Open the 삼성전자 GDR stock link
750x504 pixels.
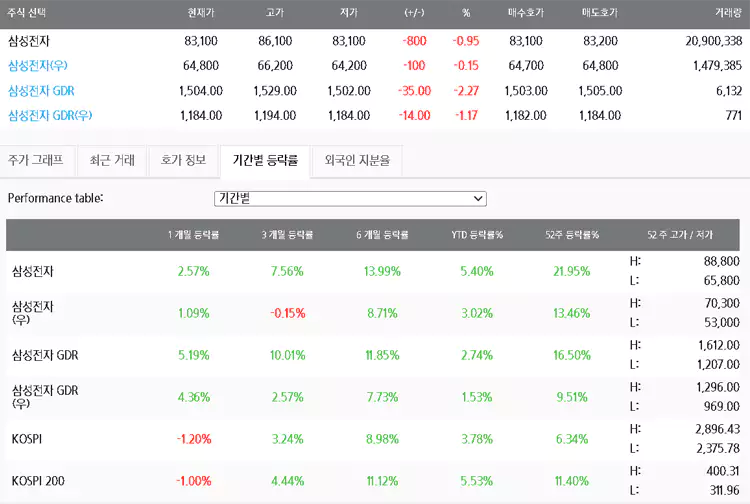coord(42,90)
